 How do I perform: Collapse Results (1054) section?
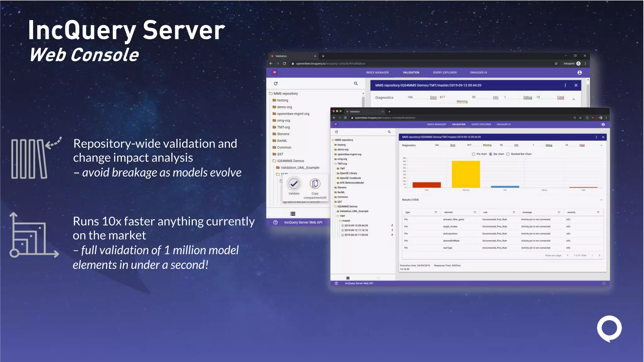pyautogui.click(x=601, y=200)
